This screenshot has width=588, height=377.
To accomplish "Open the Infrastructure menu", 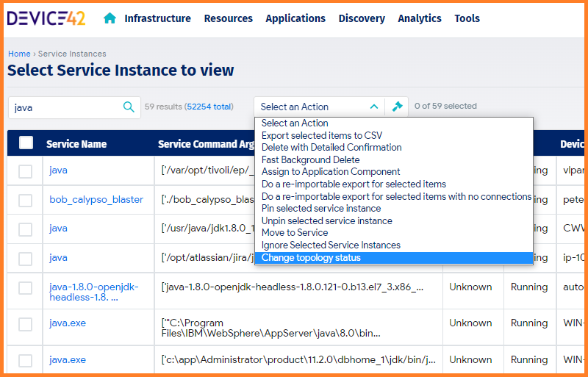I will click(x=157, y=18).
